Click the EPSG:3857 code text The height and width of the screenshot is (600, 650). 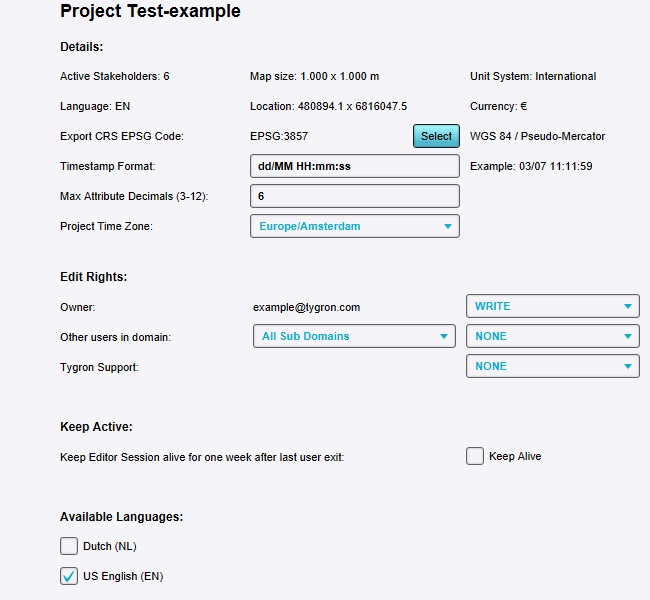279,136
